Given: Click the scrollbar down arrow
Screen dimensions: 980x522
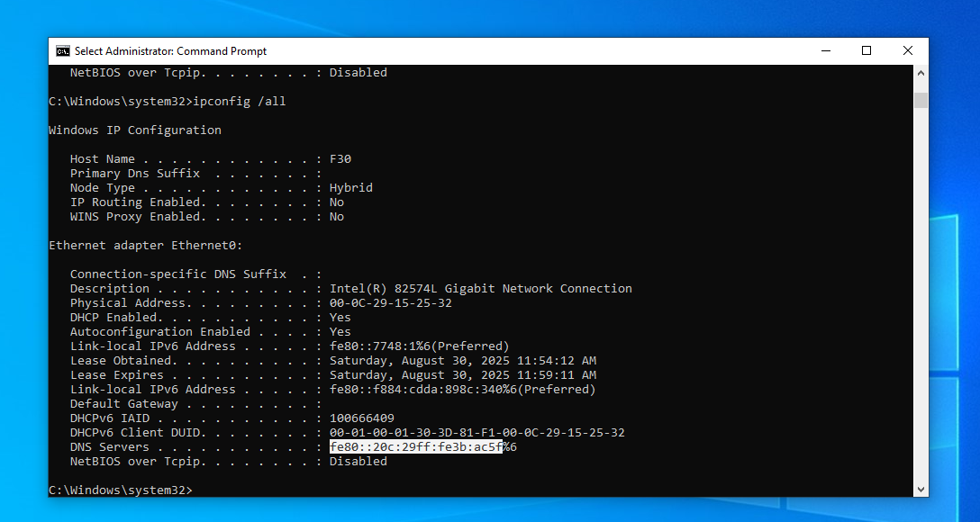Looking at the screenshot, I should point(921,489).
